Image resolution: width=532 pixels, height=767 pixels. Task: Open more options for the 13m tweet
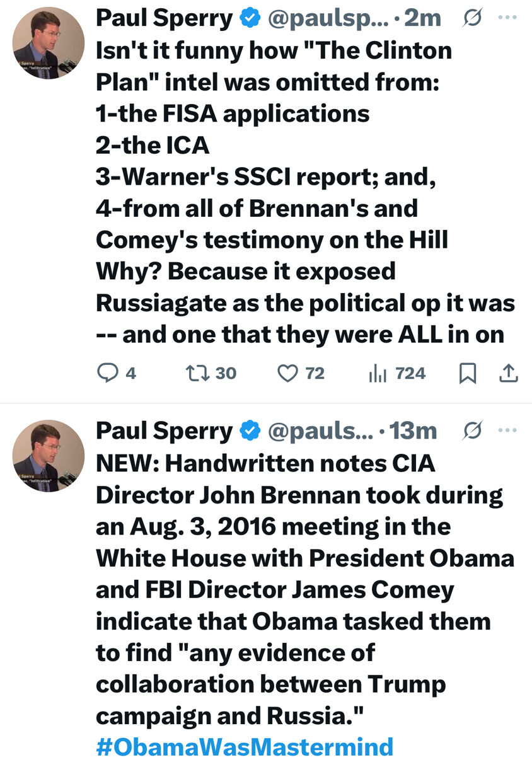pyautogui.click(x=506, y=430)
